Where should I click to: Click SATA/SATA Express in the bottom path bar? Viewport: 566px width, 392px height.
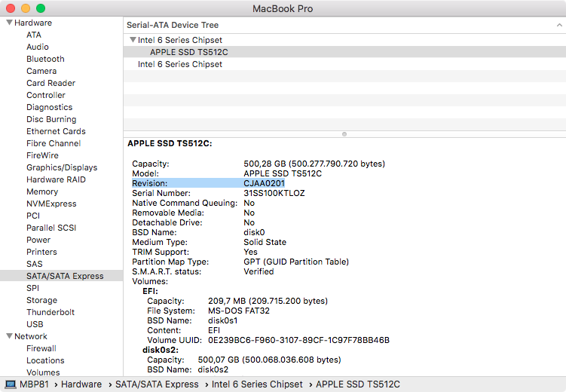click(157, 384)
